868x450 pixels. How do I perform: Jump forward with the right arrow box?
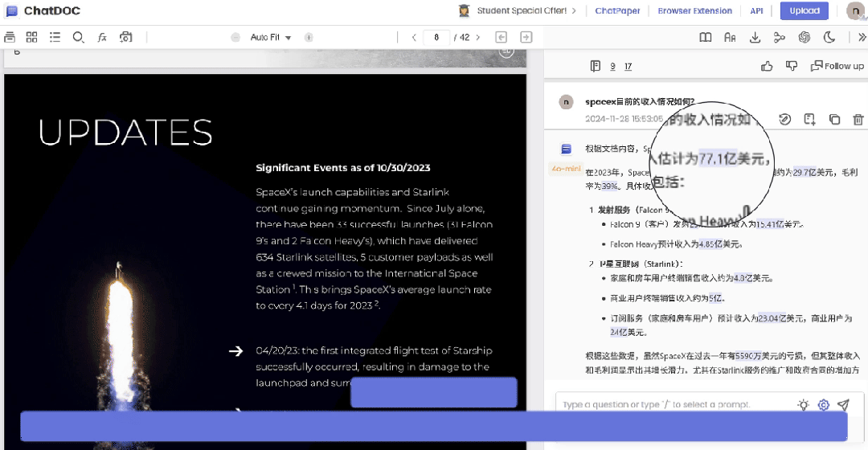click(x=526, y=37)
